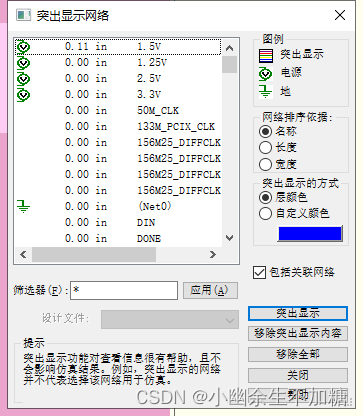The width and height of the screenshot is (363, 416).
Task: Click the horizontal scrollbar thumb
Action: 94,255
